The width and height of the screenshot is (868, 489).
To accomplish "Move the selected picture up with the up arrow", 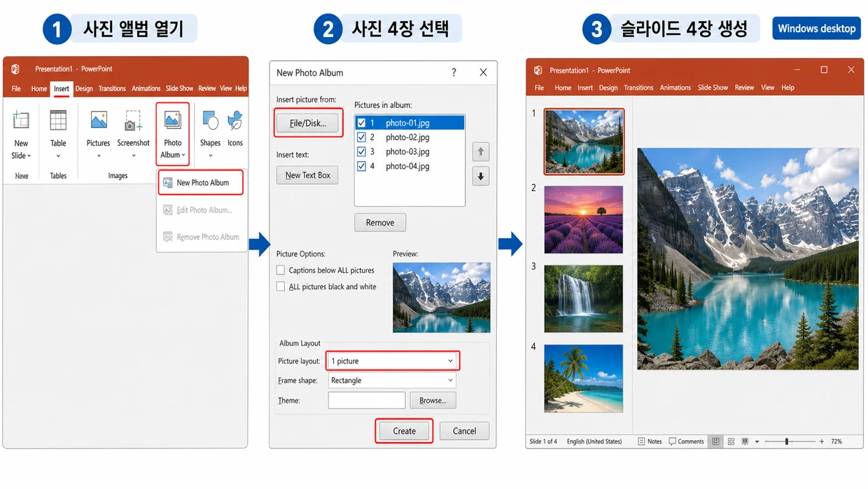I will tap(480, 151).
